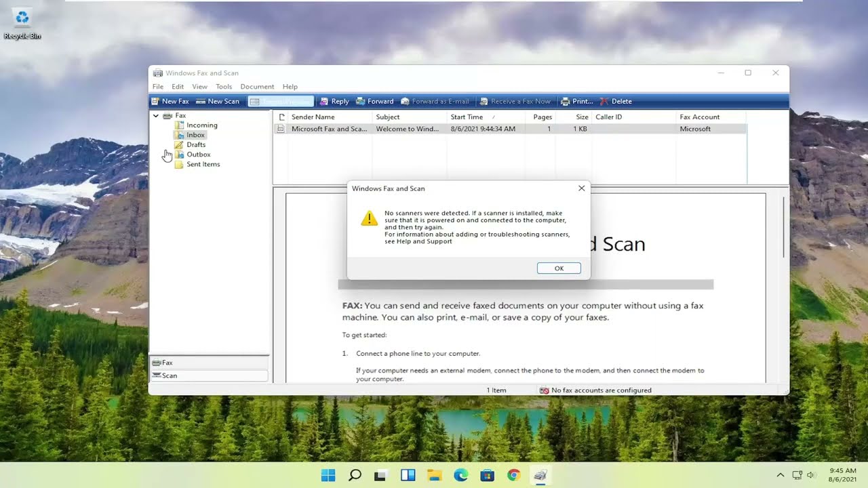Click the Reply toolbar button

334,101
